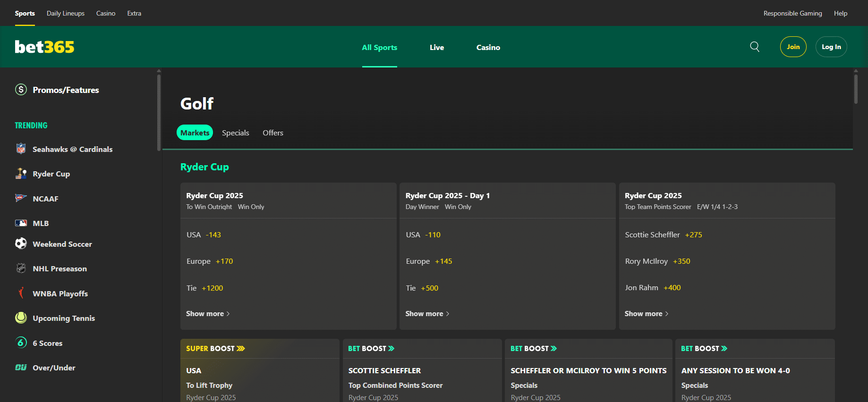This screenshot has width=868, height=402.
Task: Select Europe +145 Day 1 odds
Action: 429,261
